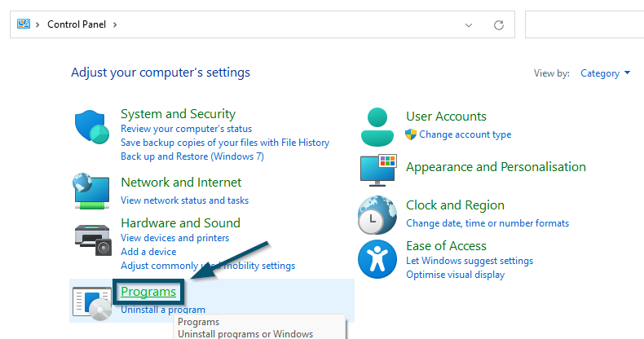The image size is (644, 339).
Task: Expand the chevron before Control Panel breadcrumb
Action: (37, 24)
